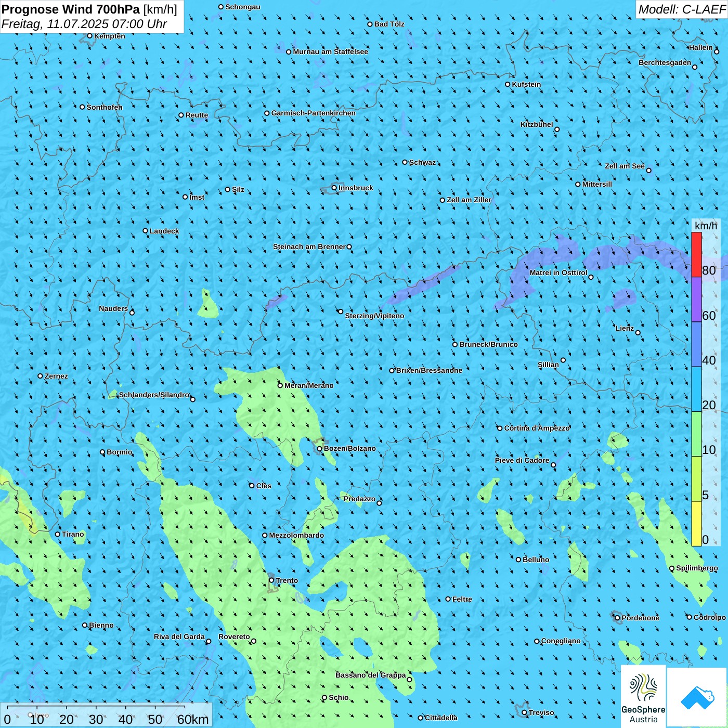Click the blue cloud arrow logo
728x728 pixels.
[x=697, y=697]
